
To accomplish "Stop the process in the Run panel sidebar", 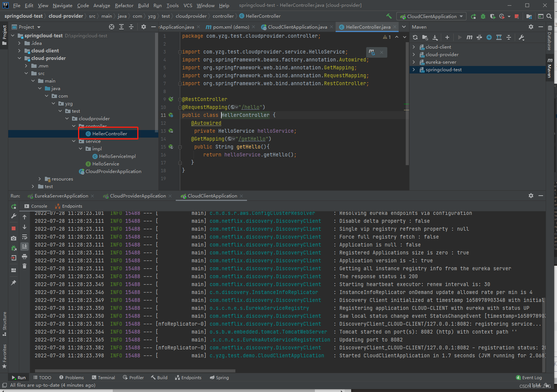I will (x=14, y=228).
